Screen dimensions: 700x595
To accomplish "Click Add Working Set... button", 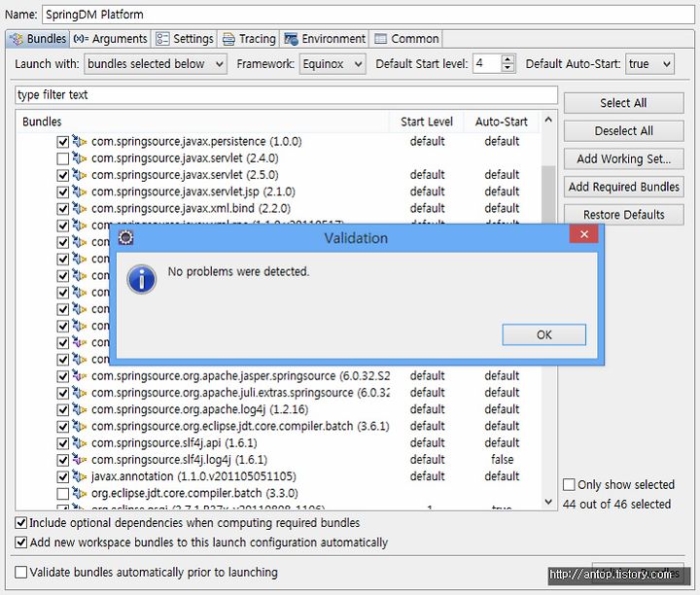I will (623, 158).
